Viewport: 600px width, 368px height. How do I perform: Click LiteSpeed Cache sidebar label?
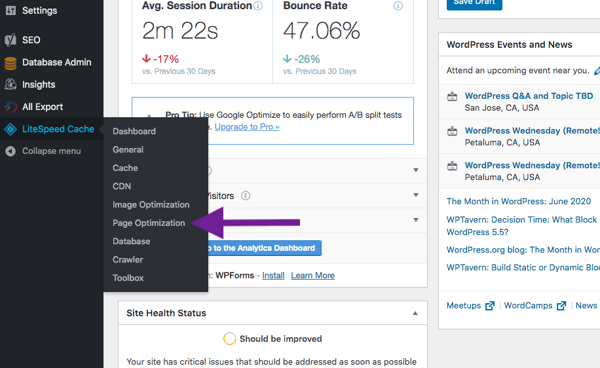58,129
